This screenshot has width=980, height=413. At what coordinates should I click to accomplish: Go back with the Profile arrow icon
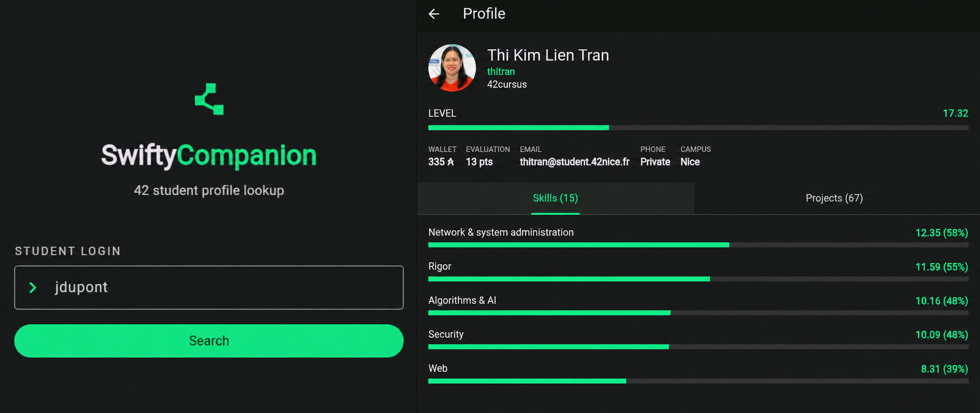pos(434,14)
